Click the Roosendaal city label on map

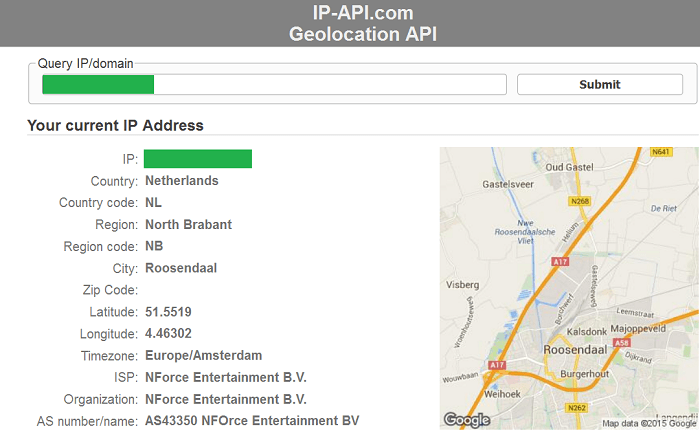click(x=573, y=350)
